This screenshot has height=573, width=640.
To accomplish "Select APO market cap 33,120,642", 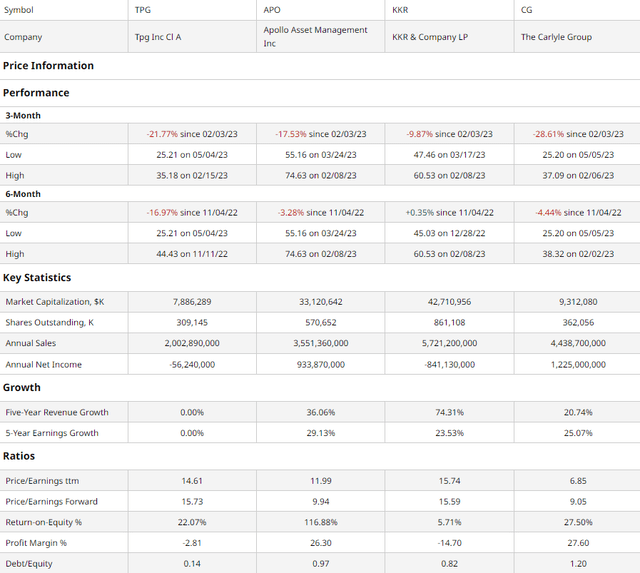I will pos(321,302).
